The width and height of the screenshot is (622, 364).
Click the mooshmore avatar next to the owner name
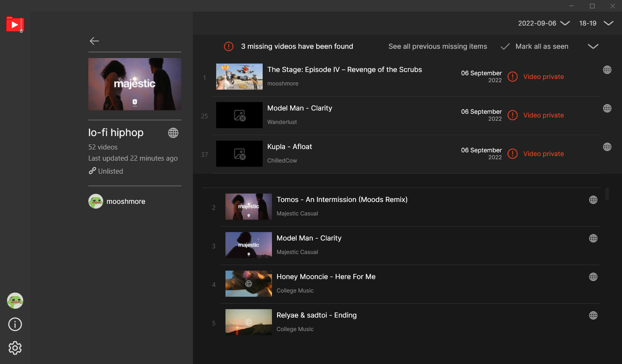tap(96, 201)
